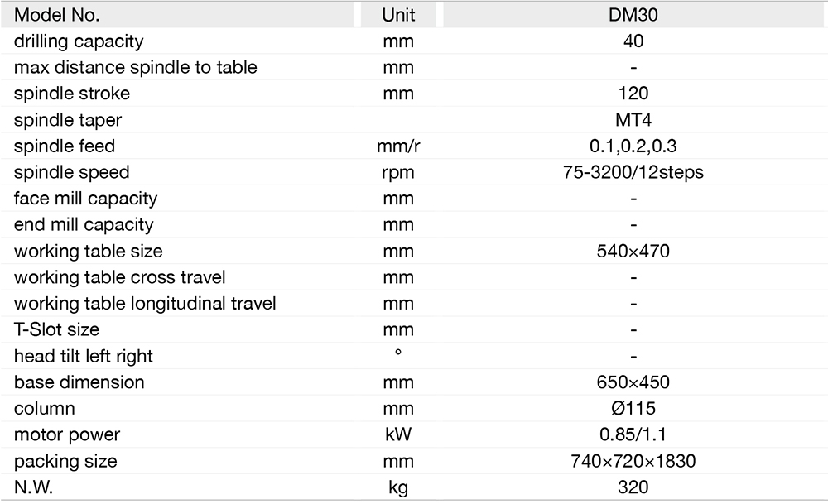Click the spindle feed value 0.1,0.2,0.3

pos(633,146)
